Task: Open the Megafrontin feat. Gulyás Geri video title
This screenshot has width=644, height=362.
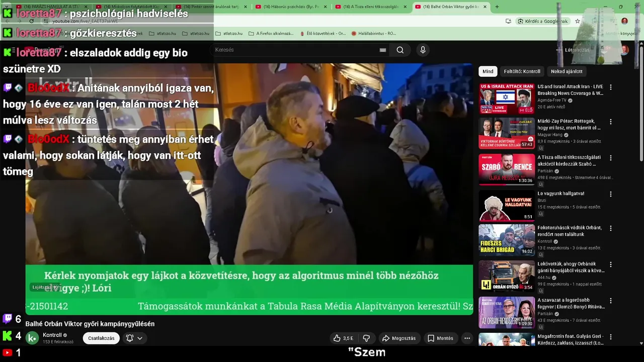Action: pos(571,340)
